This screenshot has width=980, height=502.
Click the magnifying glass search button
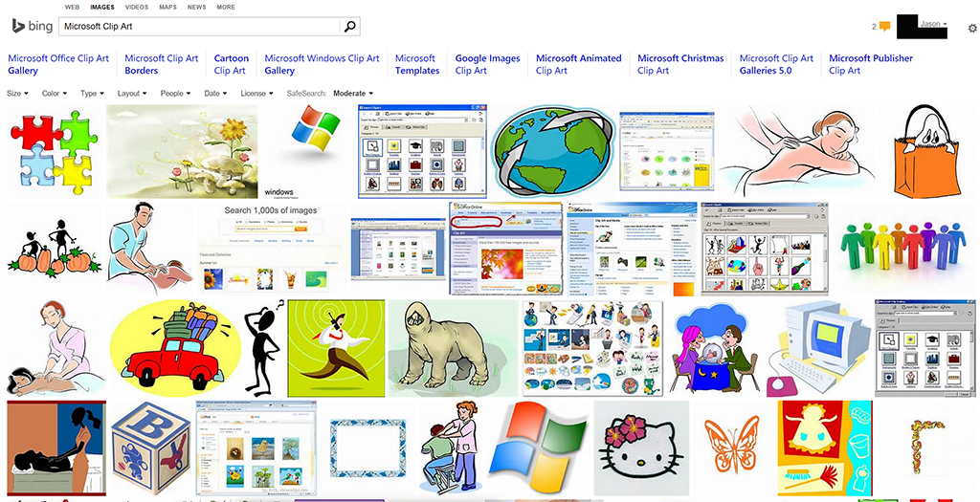click(x=349, y=26)
